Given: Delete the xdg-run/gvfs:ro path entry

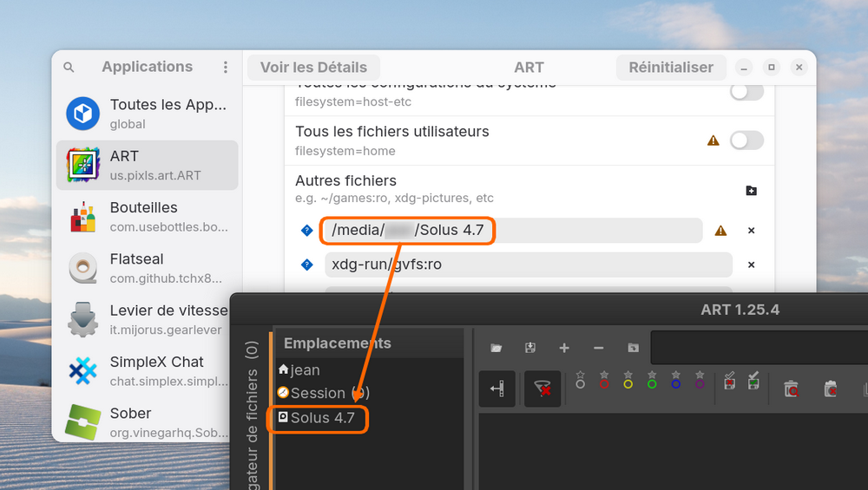Looking at the screenshot, I should pyautogui.click(x=752, y=265).
